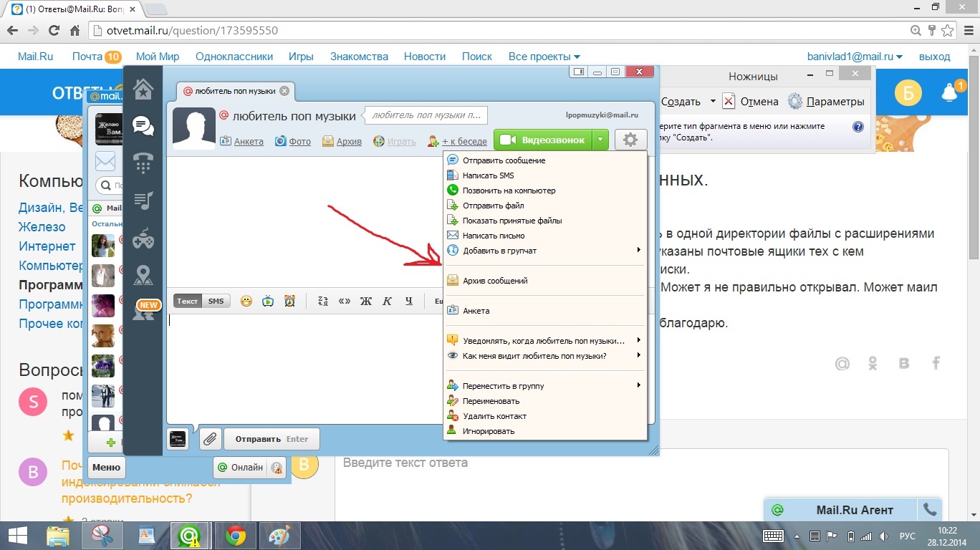This screenshot has width=980, height=550.
Task: Switch input mode to SMS
Action: pos(216,301)
